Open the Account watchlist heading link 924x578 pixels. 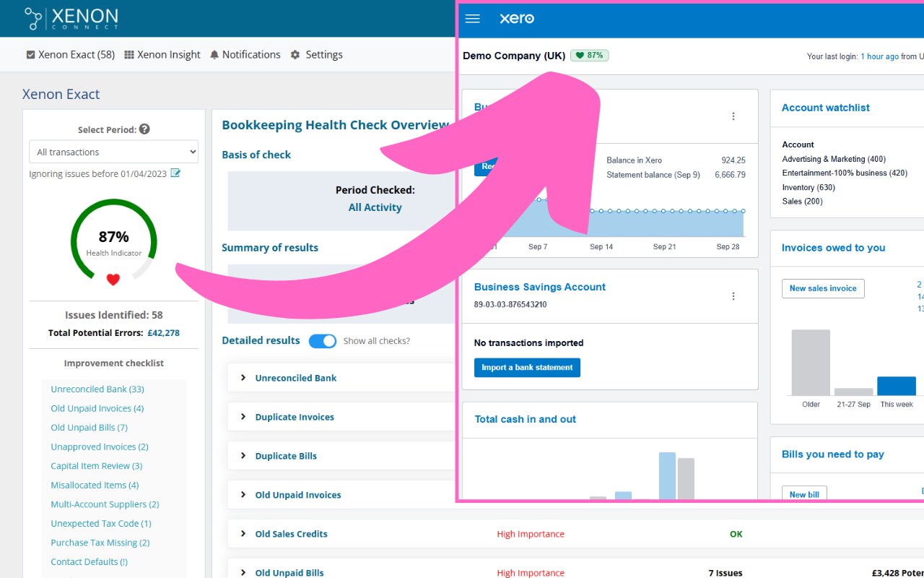pos(826,108)
